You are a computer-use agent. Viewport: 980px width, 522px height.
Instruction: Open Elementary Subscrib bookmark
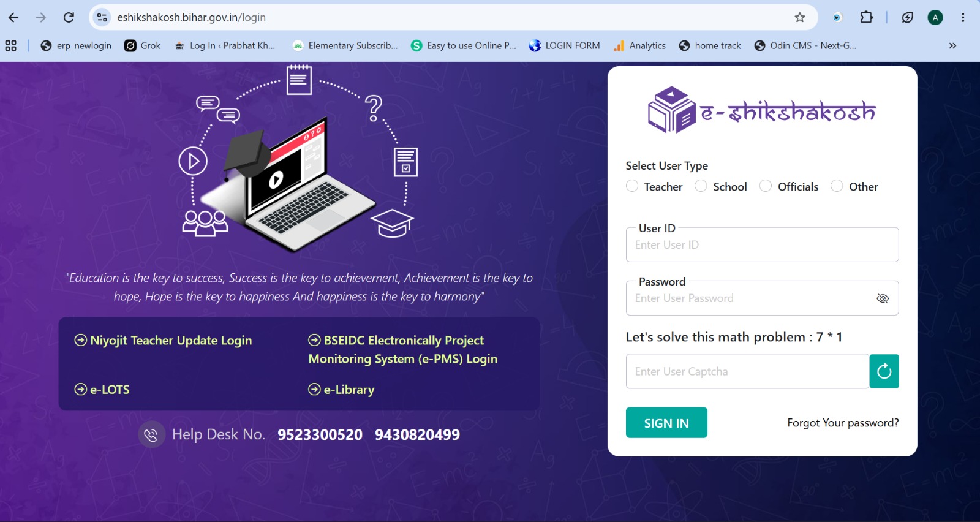(x=345, y=45)
